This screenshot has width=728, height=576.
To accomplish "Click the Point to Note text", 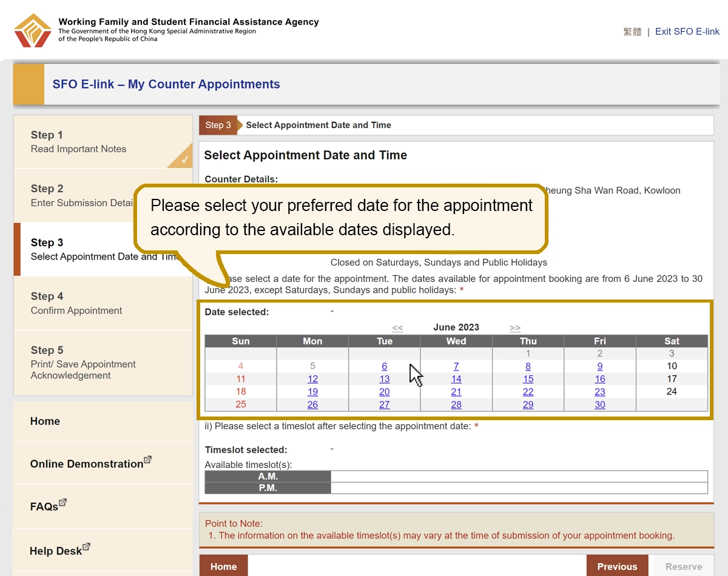I will (x=234, y=523).
